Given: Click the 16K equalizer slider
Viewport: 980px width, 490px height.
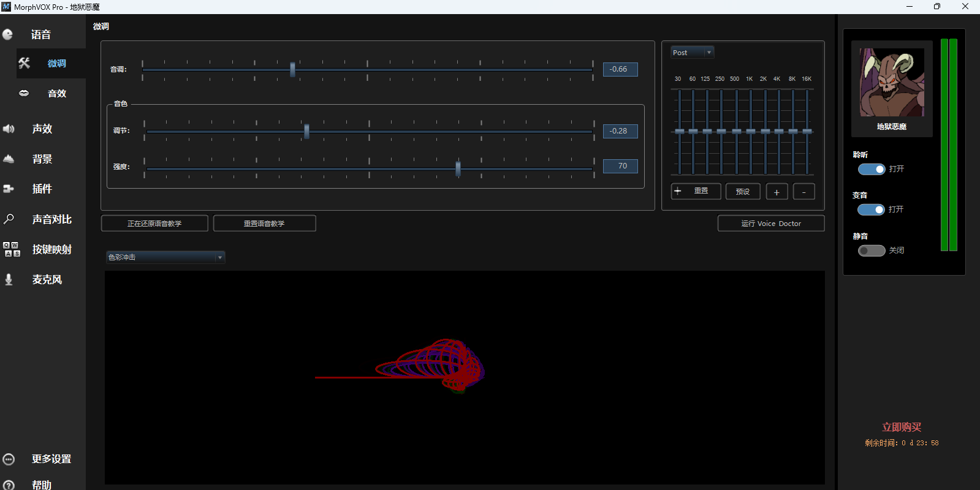Looking at the screenshot, I should 807,132.
